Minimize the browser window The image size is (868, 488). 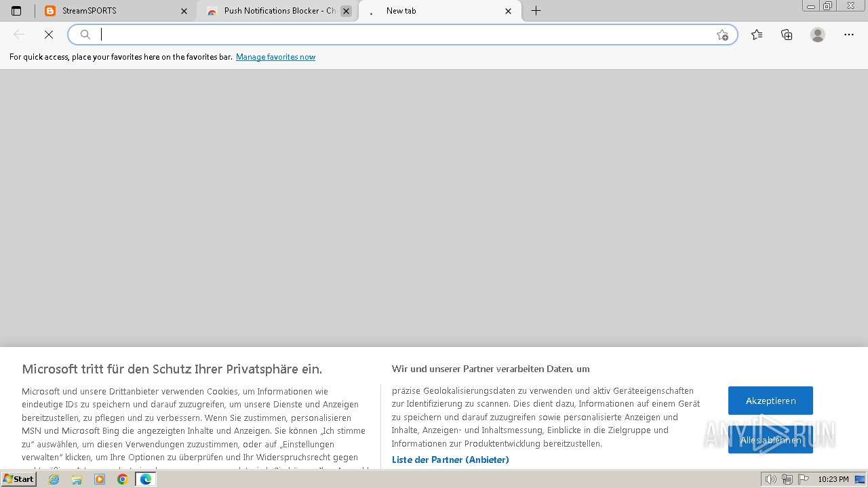coord(811,6)
